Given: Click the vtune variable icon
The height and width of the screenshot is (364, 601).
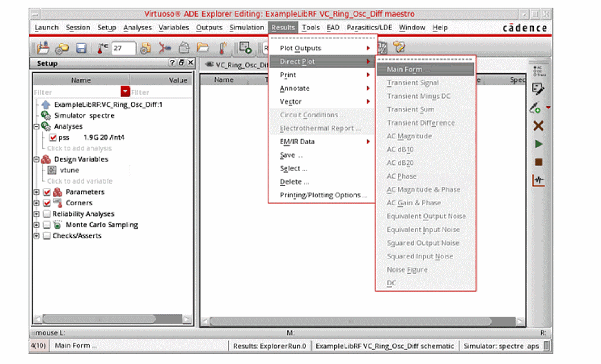Looking at the screenshot, I should click(x=52, y=170).
